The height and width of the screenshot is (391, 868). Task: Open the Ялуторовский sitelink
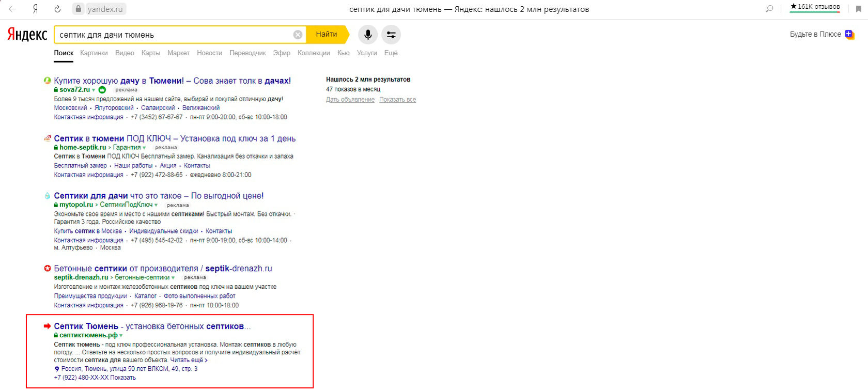click(x=114, y=108)
